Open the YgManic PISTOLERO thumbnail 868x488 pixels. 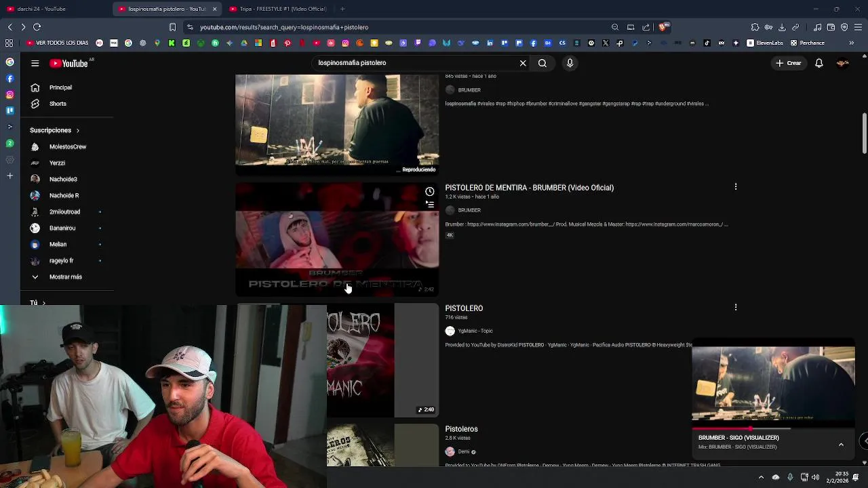click(383, 360)
